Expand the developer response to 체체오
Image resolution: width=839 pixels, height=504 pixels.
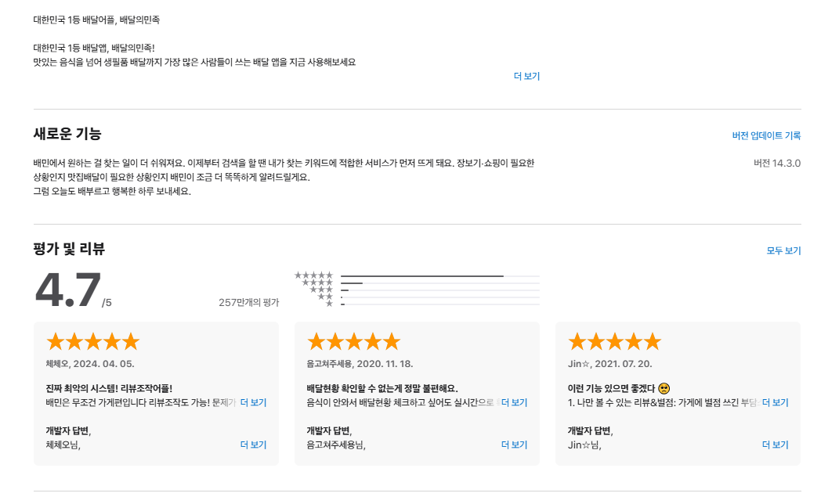coord(252,444)
